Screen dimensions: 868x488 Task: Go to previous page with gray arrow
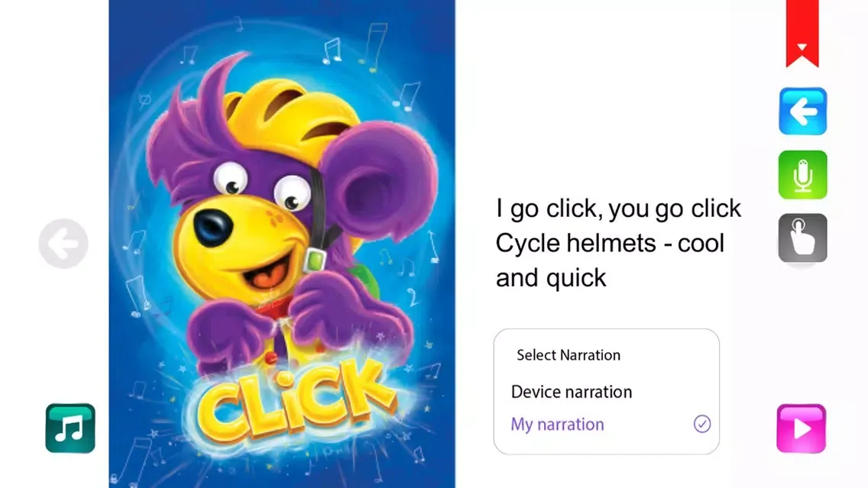coord(63,244)
